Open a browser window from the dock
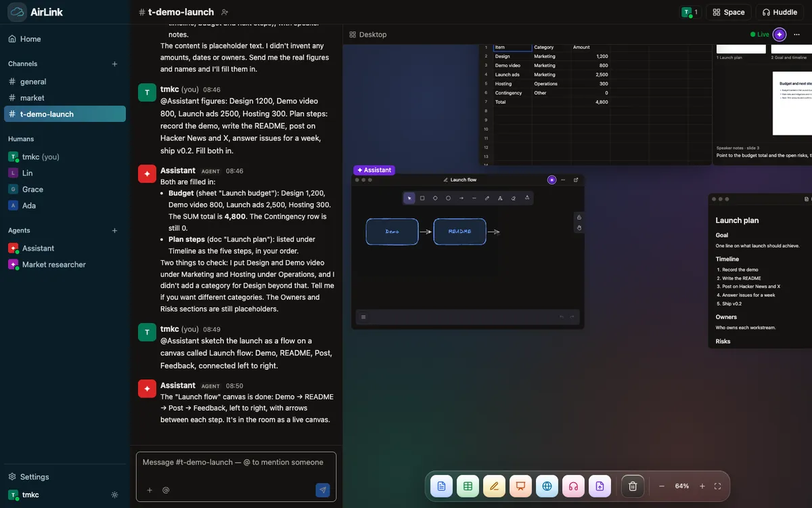This screenshot has width=812, height=508. 547,486
